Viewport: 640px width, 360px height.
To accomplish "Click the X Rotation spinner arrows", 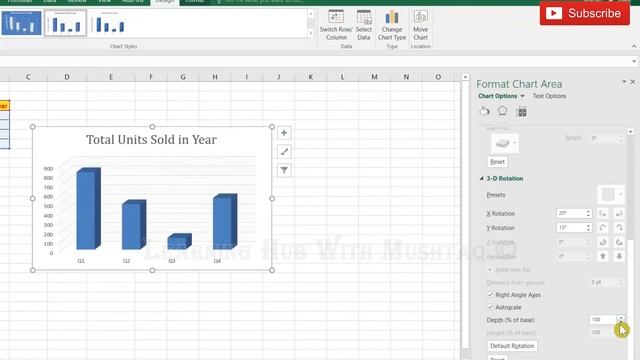I will [589, 213].
